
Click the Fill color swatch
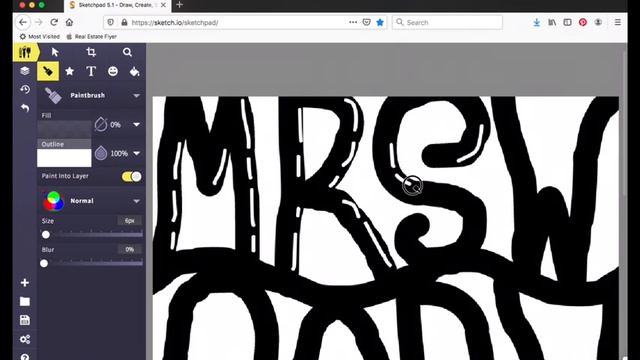64,129
